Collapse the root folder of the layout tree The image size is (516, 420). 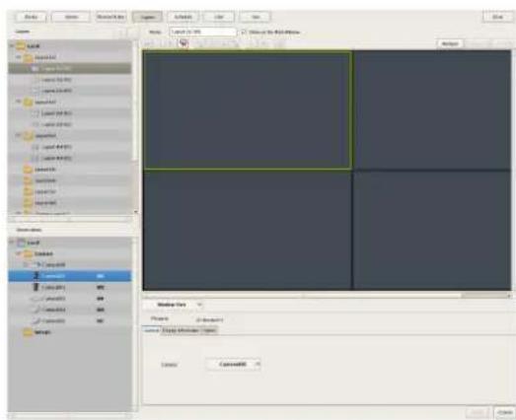tap(12, 46)
